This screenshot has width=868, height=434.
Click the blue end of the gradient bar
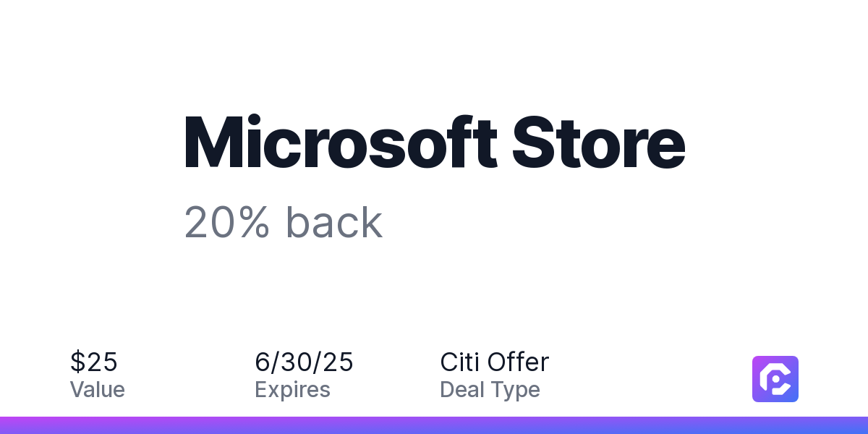(846, 425)
